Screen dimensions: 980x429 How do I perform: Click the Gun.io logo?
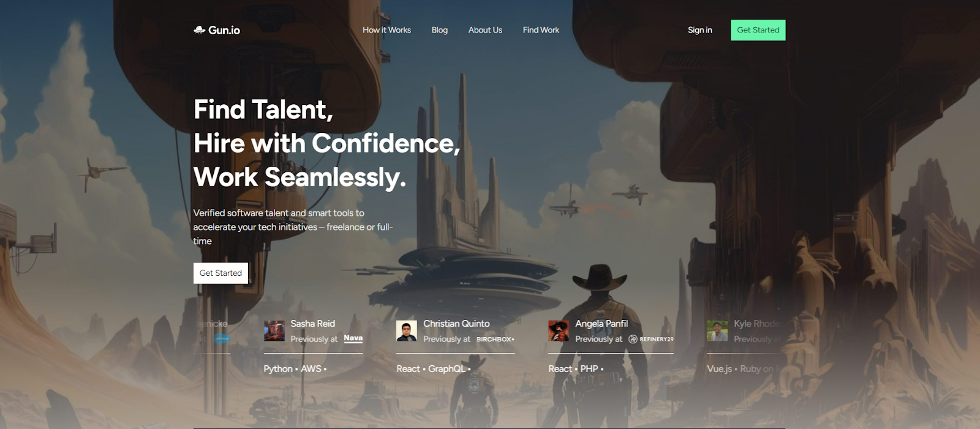[x=217, y=30]
